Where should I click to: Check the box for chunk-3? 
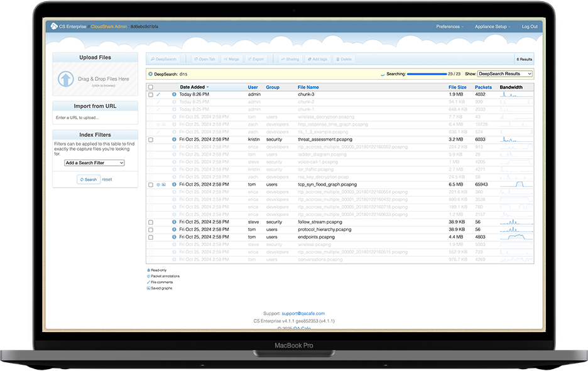tap(151, 95)
